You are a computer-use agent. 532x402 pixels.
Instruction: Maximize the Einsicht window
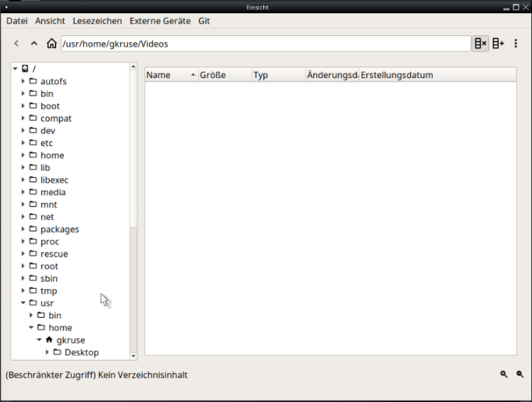point(516,7)
